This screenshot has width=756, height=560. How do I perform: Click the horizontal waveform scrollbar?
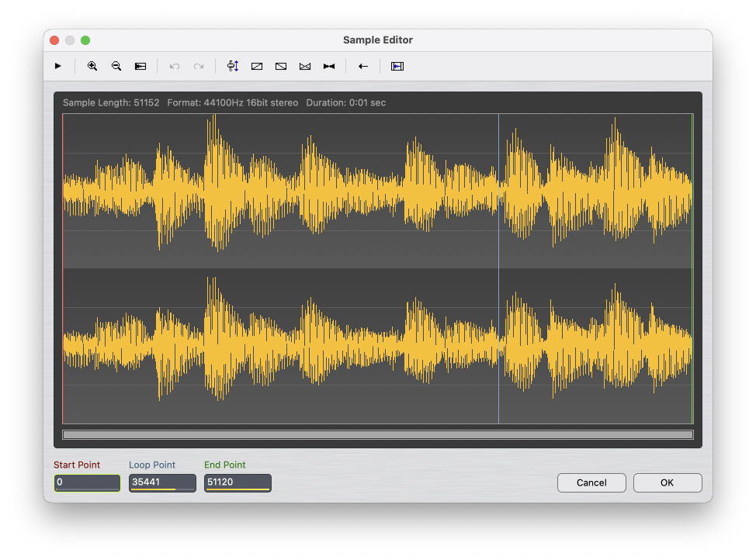[x=378, y=435]
